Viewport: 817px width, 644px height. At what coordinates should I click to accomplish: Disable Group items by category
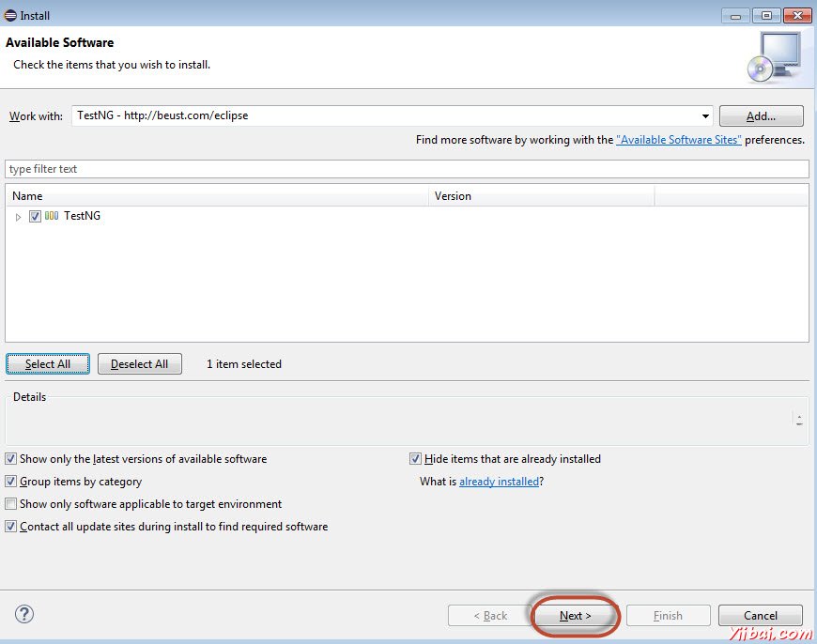9,482
